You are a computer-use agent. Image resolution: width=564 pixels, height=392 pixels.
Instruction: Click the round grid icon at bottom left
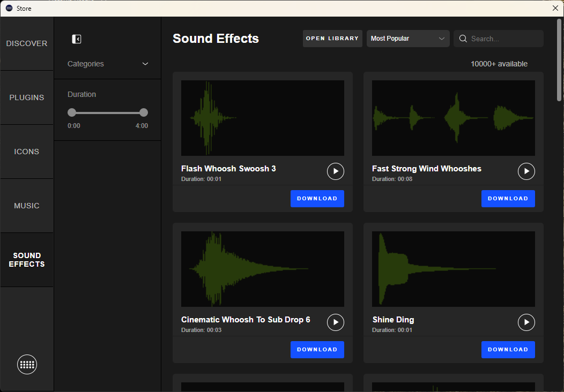pos(27,365)
